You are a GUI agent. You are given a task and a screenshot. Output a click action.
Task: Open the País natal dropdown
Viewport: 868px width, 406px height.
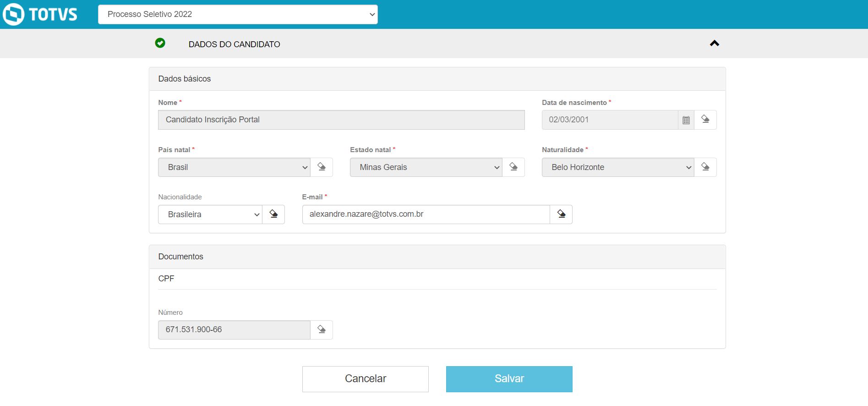pos(234,167)
